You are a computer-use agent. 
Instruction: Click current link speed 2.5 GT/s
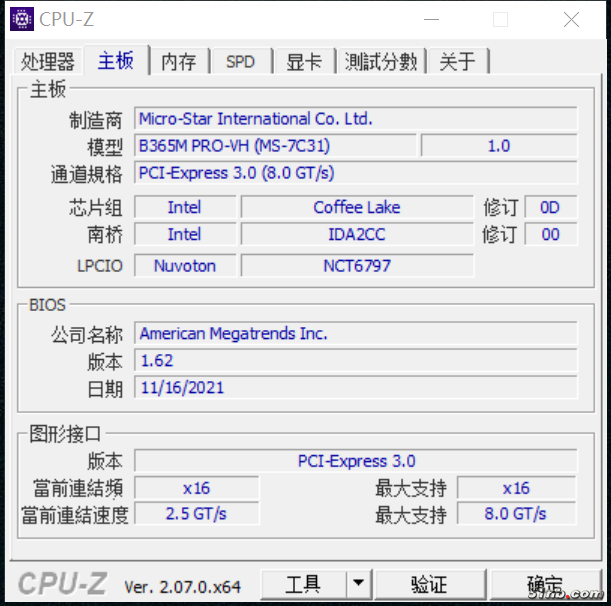point(196,514)
